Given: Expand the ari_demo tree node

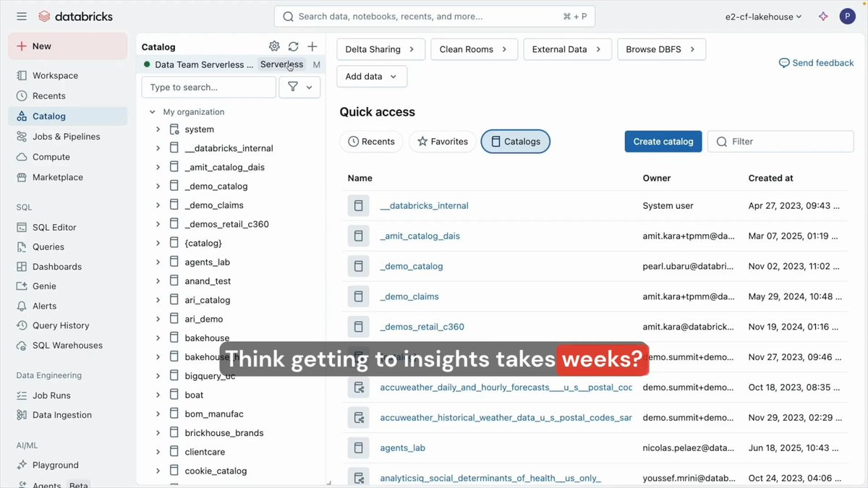Looking at the screenshot, I should (x=158, y=319).
